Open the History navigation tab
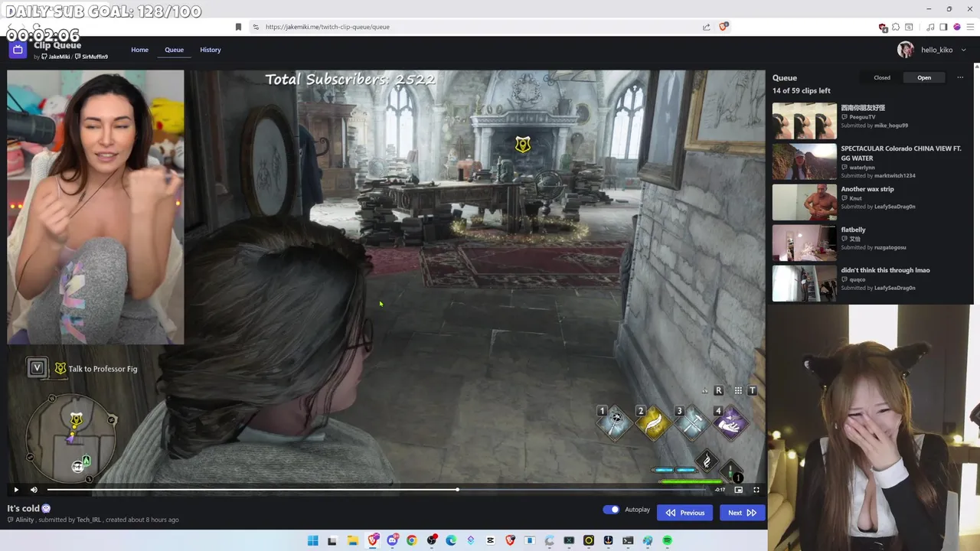This screenshot has height=551, width=980. point(211,50)
